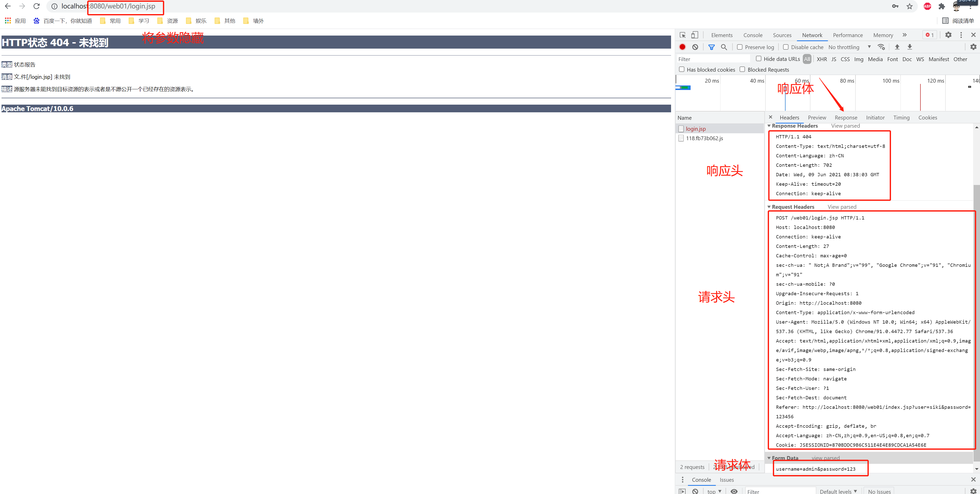Click the network Filter input field

pos(713,59)
